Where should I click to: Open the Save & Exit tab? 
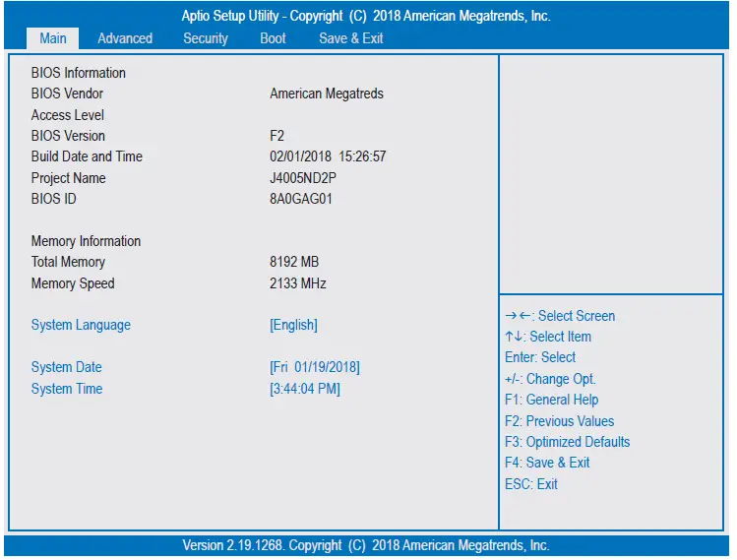coord(350,38)
